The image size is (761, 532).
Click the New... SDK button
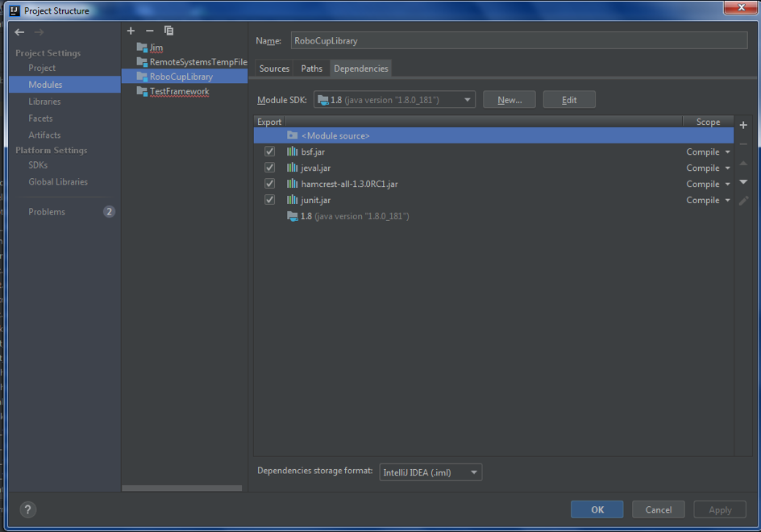[509, 100]
